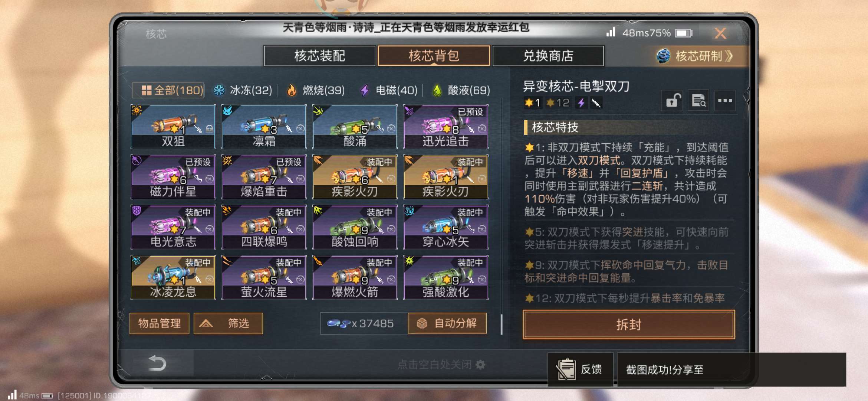Click the 拆封 unseal button
This screenshot has height=401, width=868.
(x=629, y=325)
